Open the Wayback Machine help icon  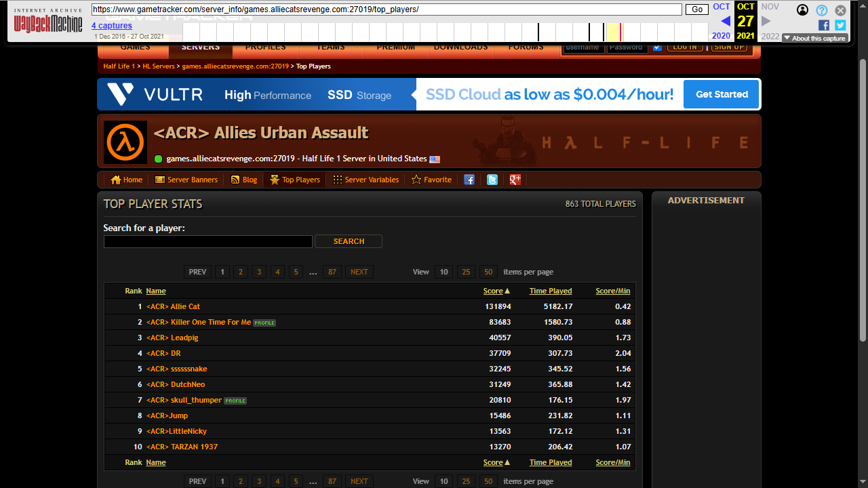pyautogui.click(x=822, y=10)
